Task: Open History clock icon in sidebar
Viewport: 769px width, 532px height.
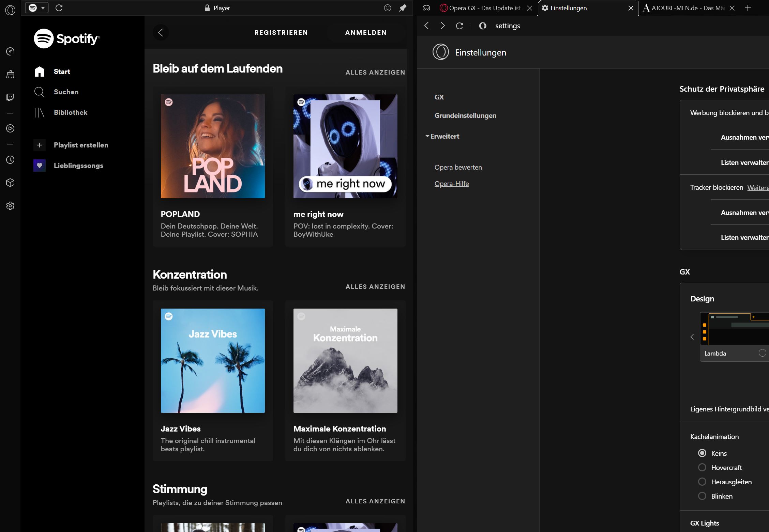Action: point(10,160)
